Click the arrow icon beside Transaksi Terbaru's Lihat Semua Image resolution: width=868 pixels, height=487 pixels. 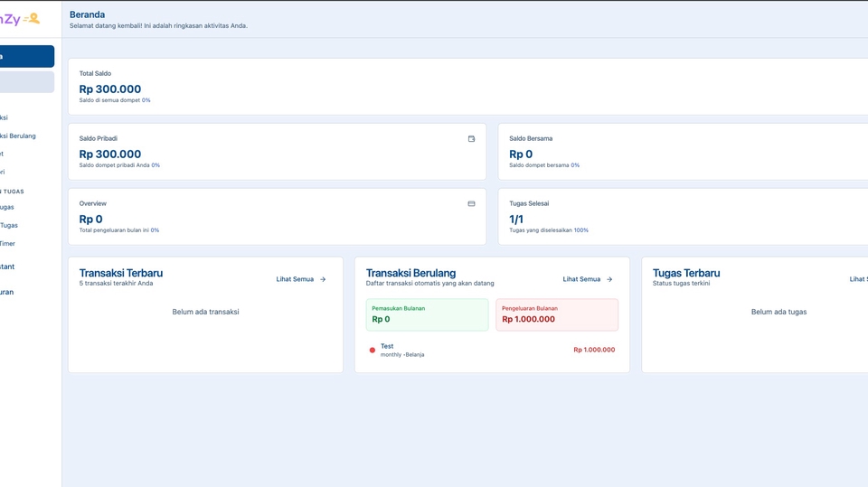(323, 279)
